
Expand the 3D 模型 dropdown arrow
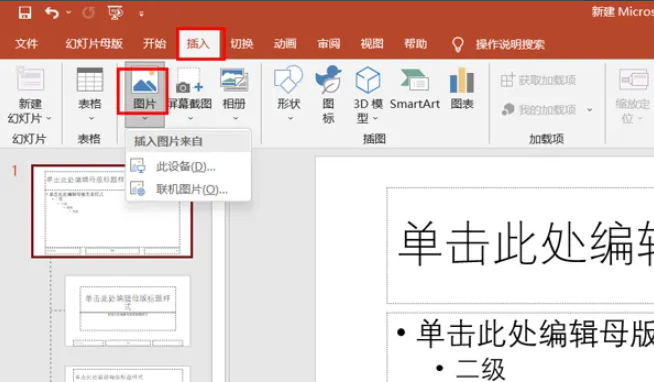pos(375,119)
